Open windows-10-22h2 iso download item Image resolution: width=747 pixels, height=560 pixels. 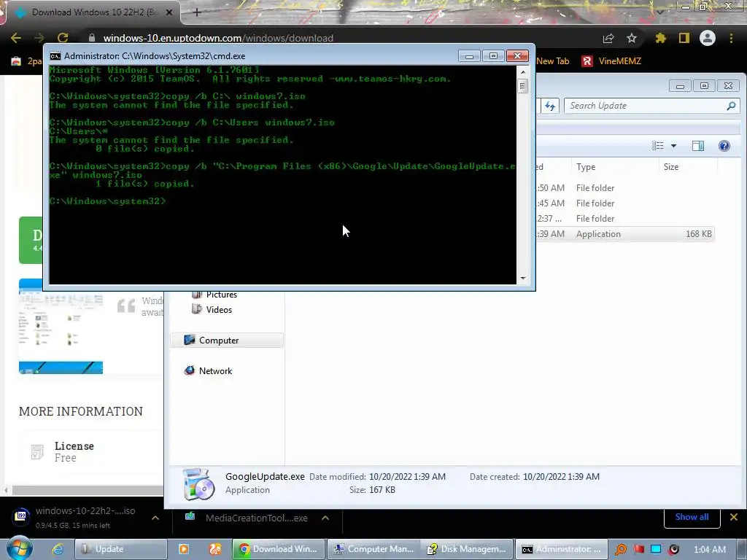tap(76, 517)
